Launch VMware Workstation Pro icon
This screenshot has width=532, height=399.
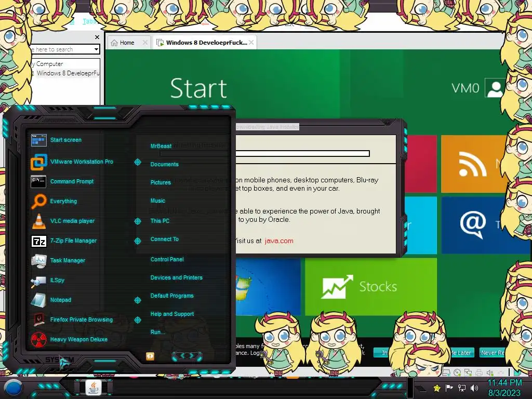pos(38,162)
